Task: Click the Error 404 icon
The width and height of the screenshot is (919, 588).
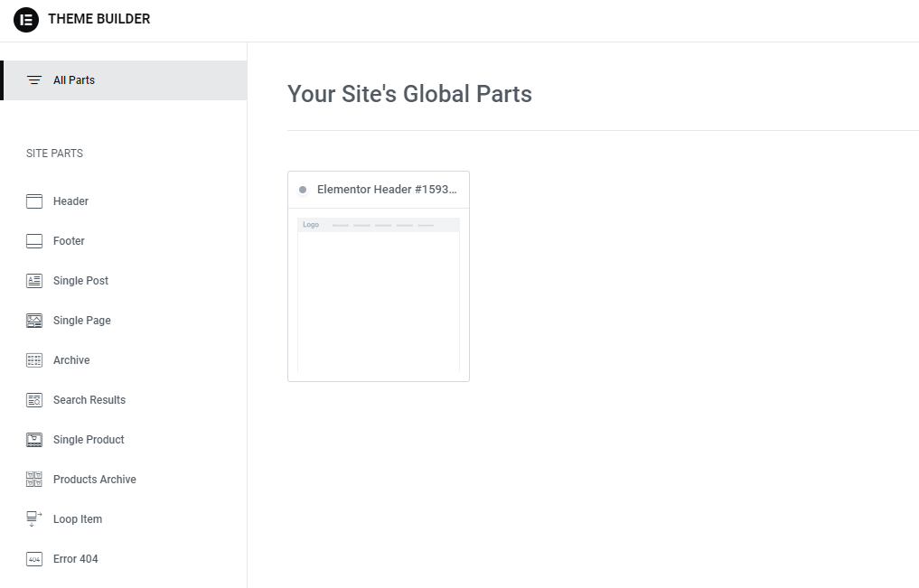Action: point(34,559)
